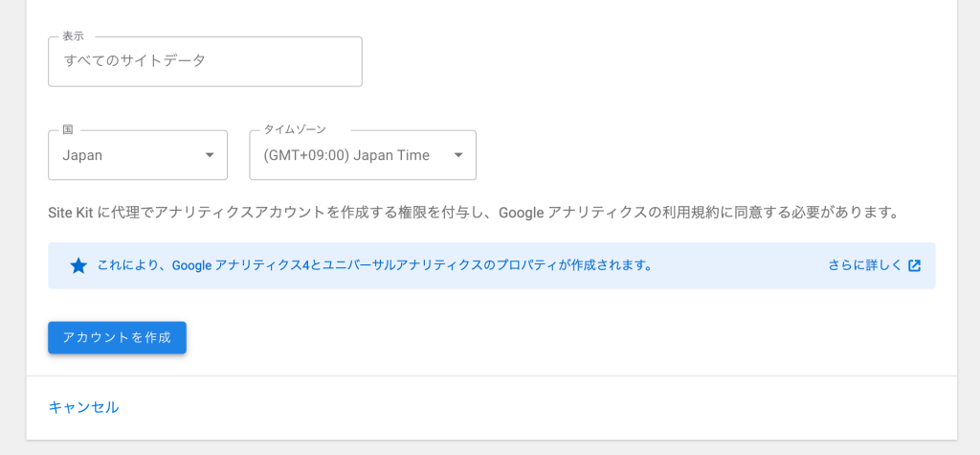980x455 pixels.
Task: Click the divider line above キャンセル
Action: tap(491, 375)
